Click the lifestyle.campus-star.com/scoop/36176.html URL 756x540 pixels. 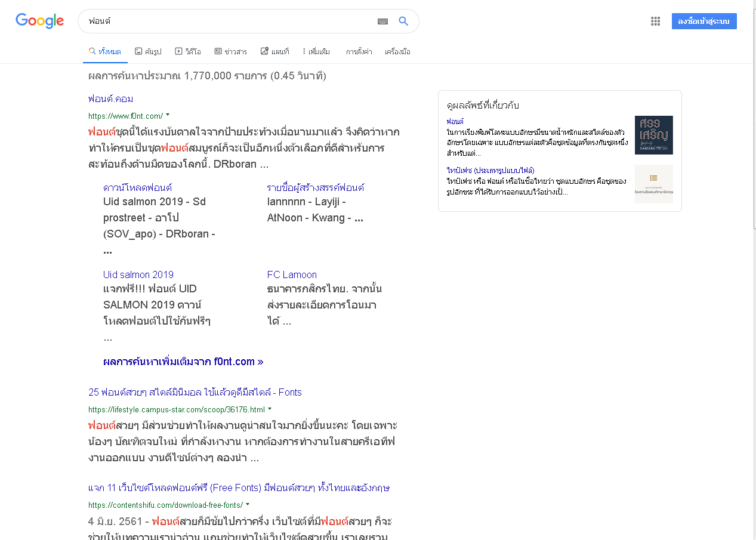[177, 409]
